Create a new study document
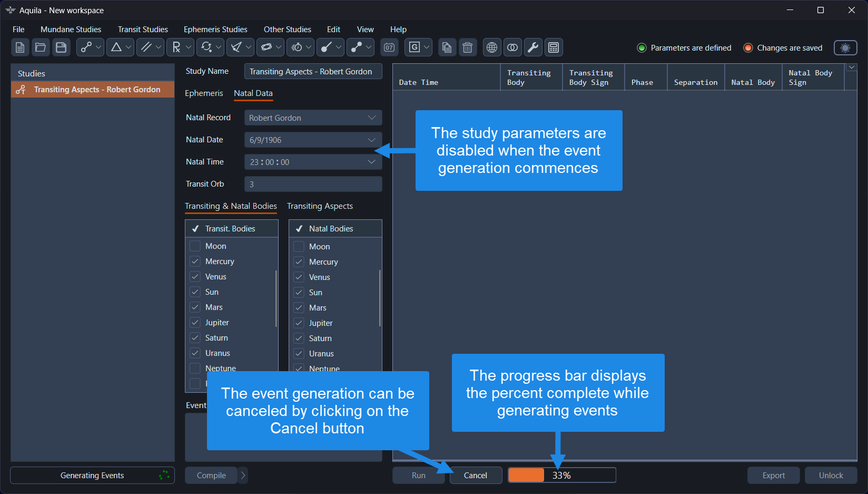Screen dimensions: 868x494 click(x=20, y=47)
